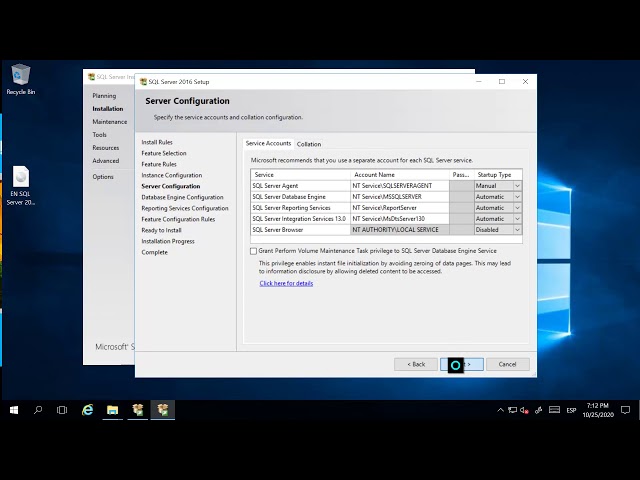This screenshot has width=640, height=480.
Task: Open the Recycle Bin desktop icon
Action: pos(20,80)
